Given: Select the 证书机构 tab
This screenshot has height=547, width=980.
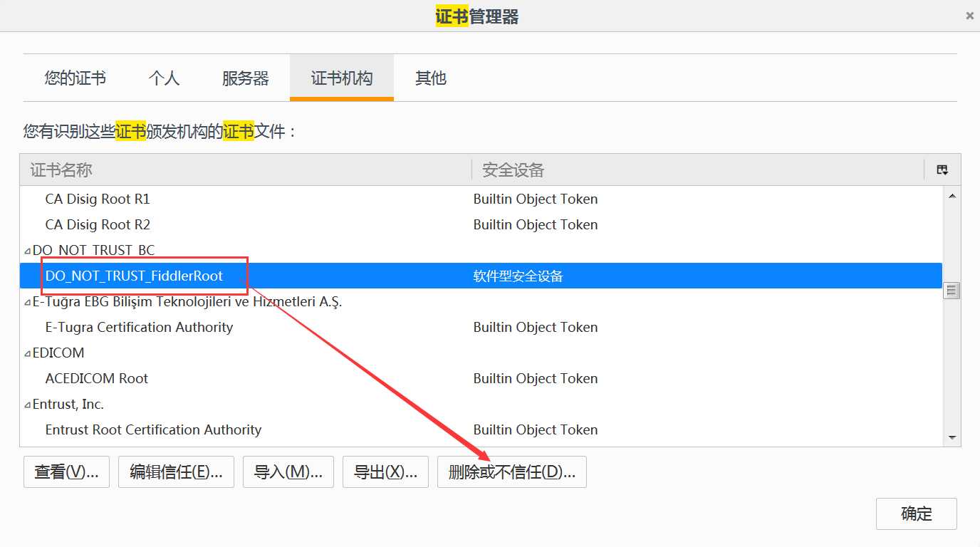Looking at the screenshot, I should pyautogui.click(x=342, y=78).
